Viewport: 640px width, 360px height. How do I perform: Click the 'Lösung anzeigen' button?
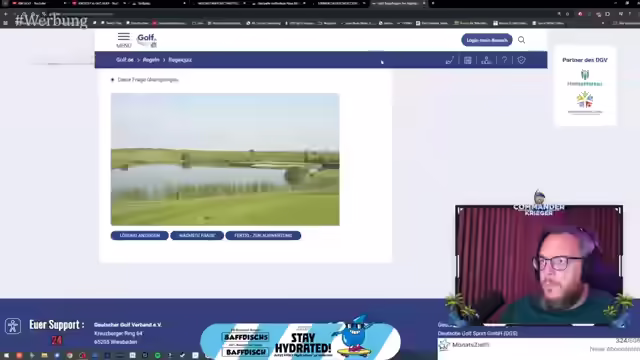(x=139, y=236)
